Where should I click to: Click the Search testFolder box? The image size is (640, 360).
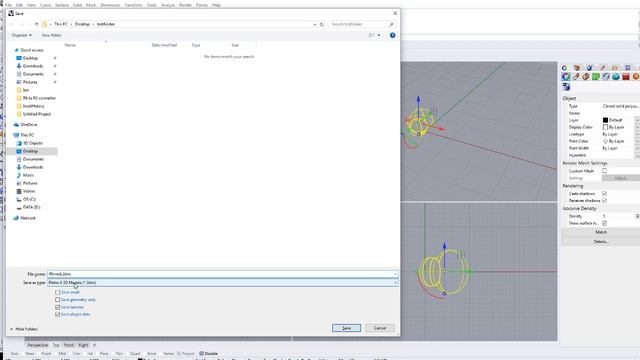pos(362,24)
